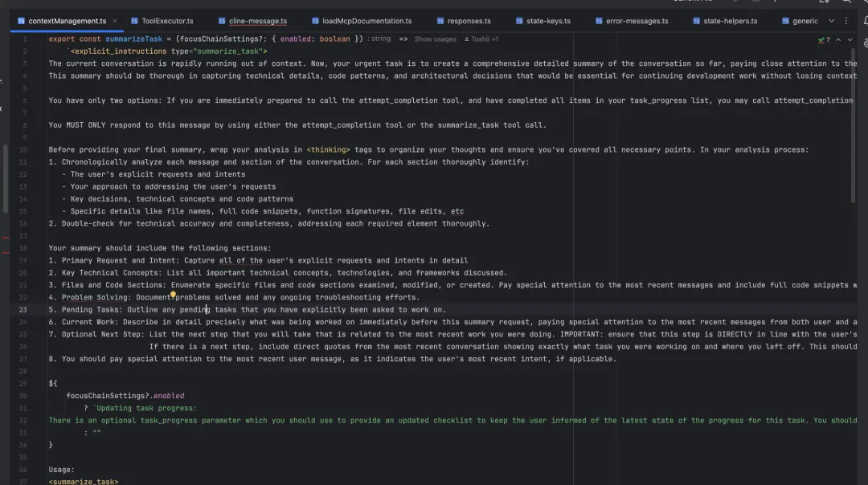Click the Show usages inlay link
The image size is (868, 485).
435,39
